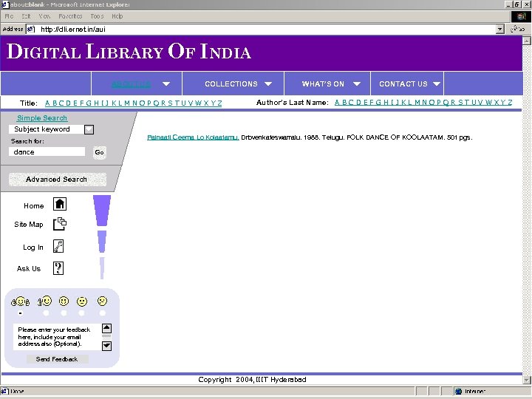Screen dimensions: 532x399
Task: Click the neutral fourth smiley face
Action: tap(82, 301)
